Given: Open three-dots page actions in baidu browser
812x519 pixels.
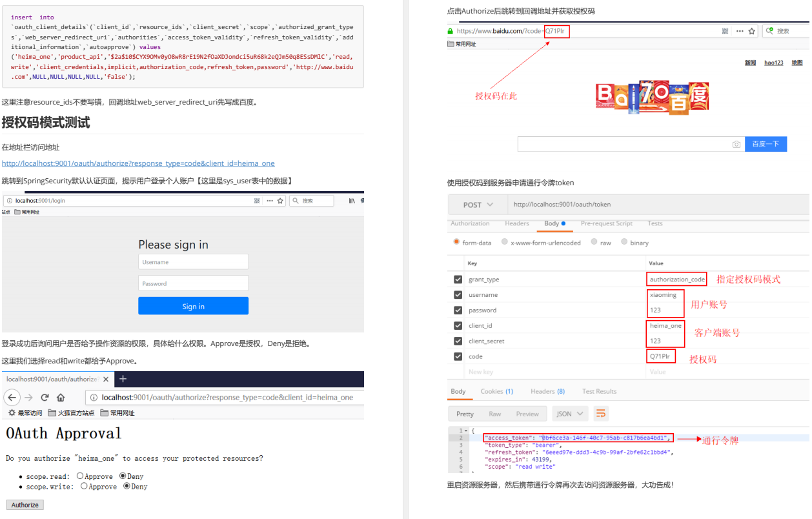Looking at the screenshot, I should (740, 31).
